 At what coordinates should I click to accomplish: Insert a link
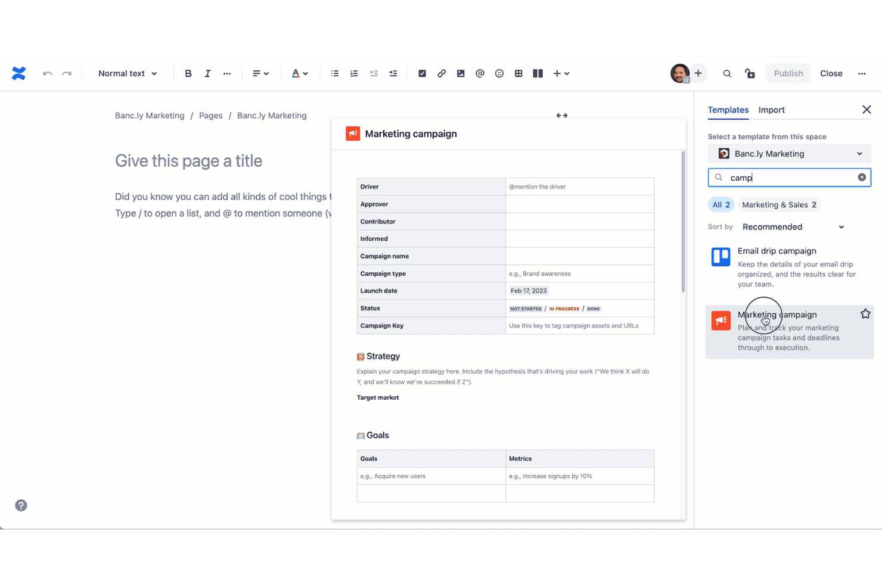[x=442, y=73]
